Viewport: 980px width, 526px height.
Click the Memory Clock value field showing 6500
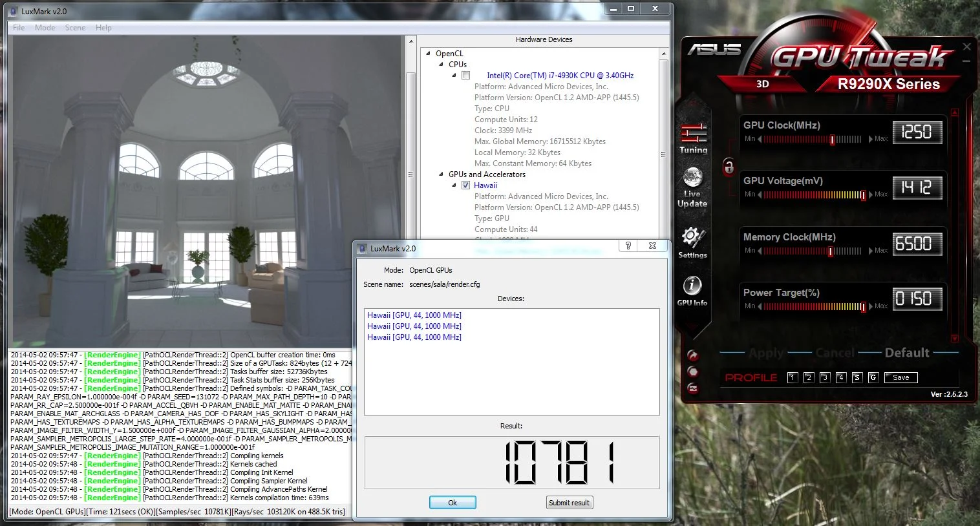point(917,244)
